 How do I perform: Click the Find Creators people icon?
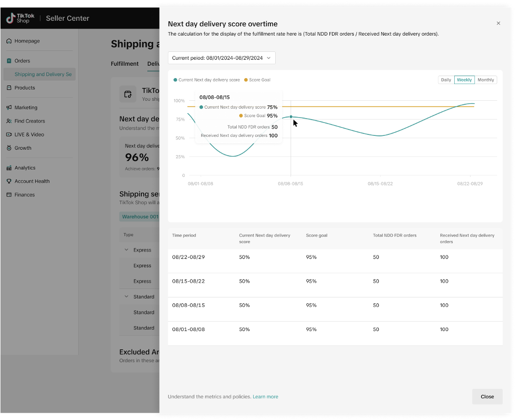click(x=9, y=121)
